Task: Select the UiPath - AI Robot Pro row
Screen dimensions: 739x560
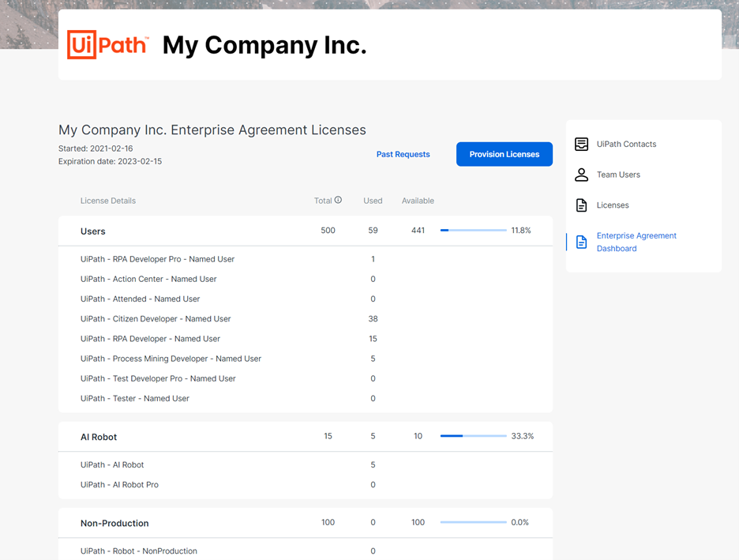Action: 306,485
